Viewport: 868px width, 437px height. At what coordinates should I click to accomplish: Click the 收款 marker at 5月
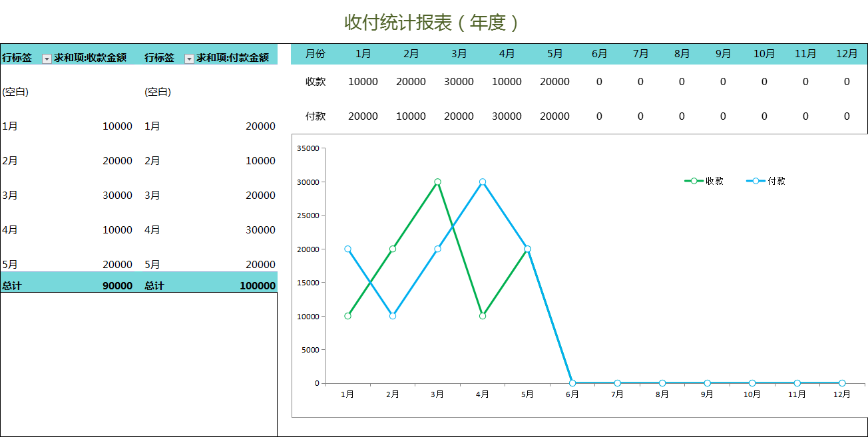pos(527,248)
